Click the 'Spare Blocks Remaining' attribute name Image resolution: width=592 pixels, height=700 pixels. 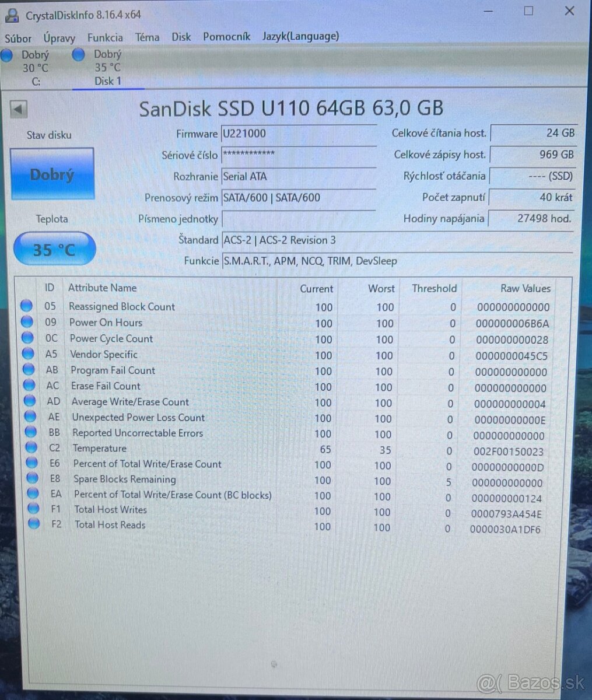[124, 480]
